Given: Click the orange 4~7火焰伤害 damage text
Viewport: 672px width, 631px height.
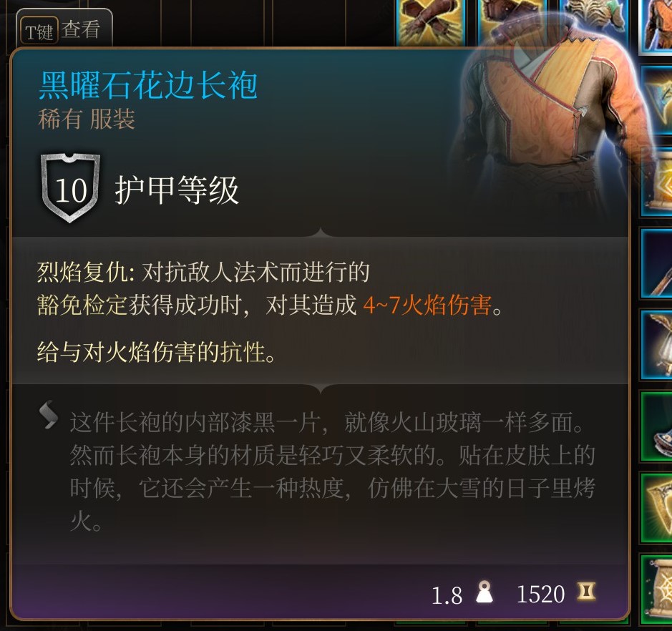Looking at the screenshot, I should click(427, 305).
